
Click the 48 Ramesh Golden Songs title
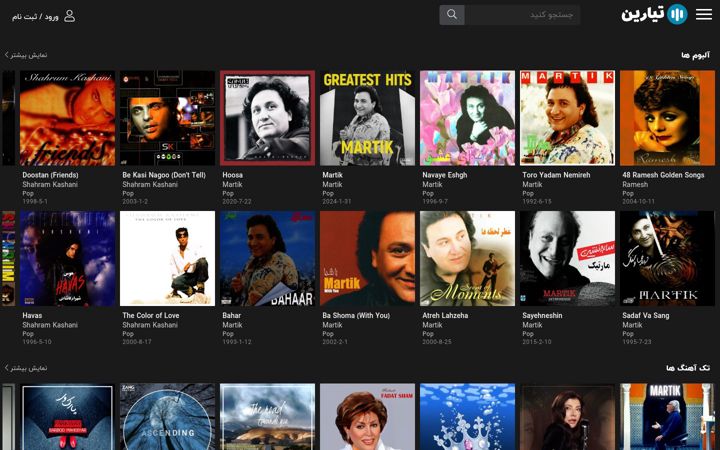pyautogui.click(x=663, y=175)
